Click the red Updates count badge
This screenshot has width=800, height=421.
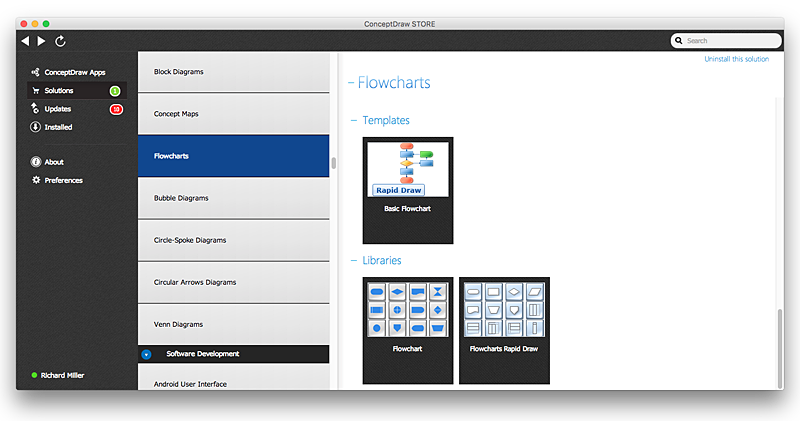point(116,109)
